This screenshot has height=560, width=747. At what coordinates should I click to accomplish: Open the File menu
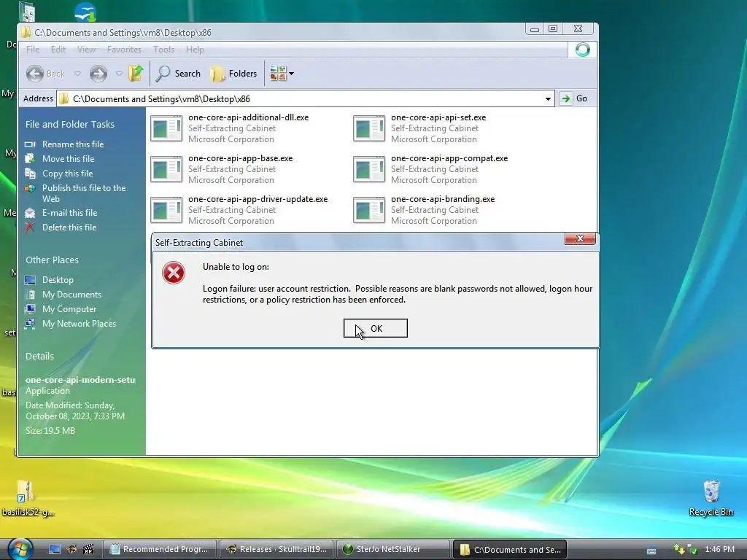[x=33, y=50]
